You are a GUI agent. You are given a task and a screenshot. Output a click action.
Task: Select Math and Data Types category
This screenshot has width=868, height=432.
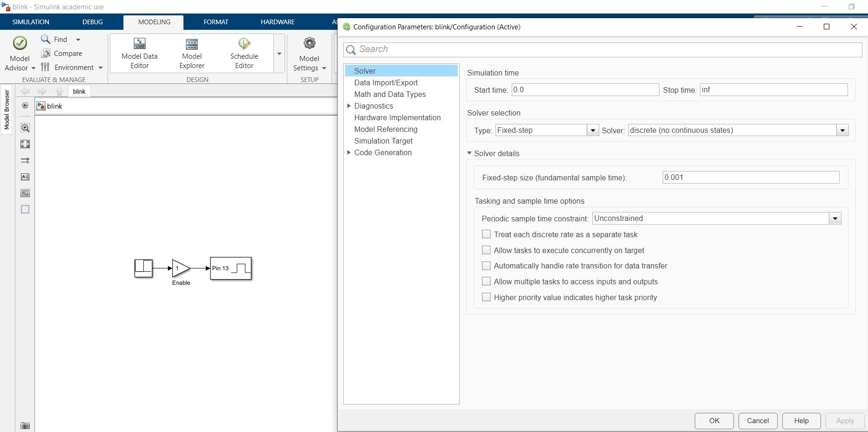click(x=390, y=94)
